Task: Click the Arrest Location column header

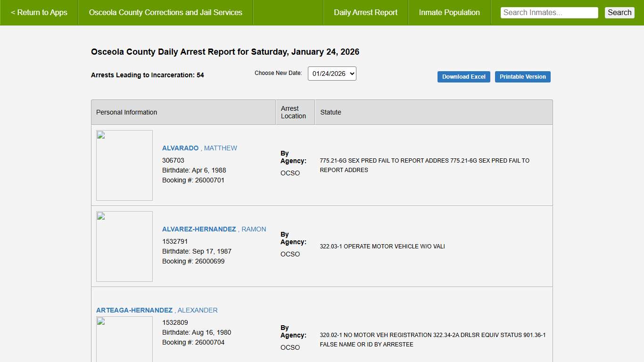Action: pyautogui.click(x=293, y=112)
